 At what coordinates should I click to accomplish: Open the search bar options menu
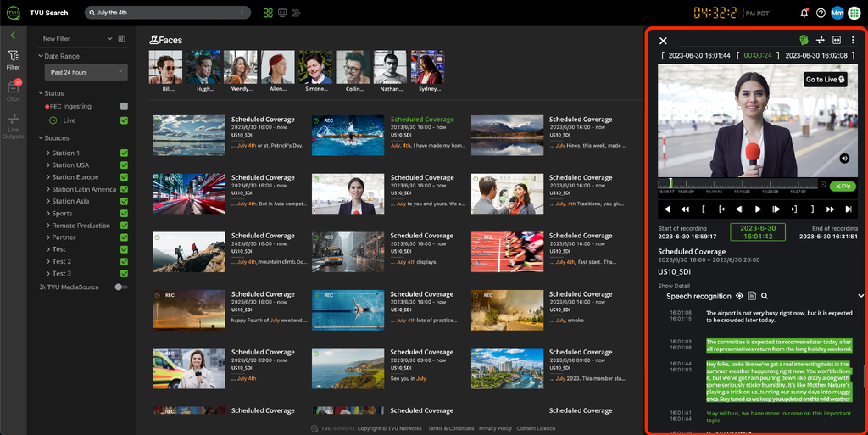click(243, 13)
